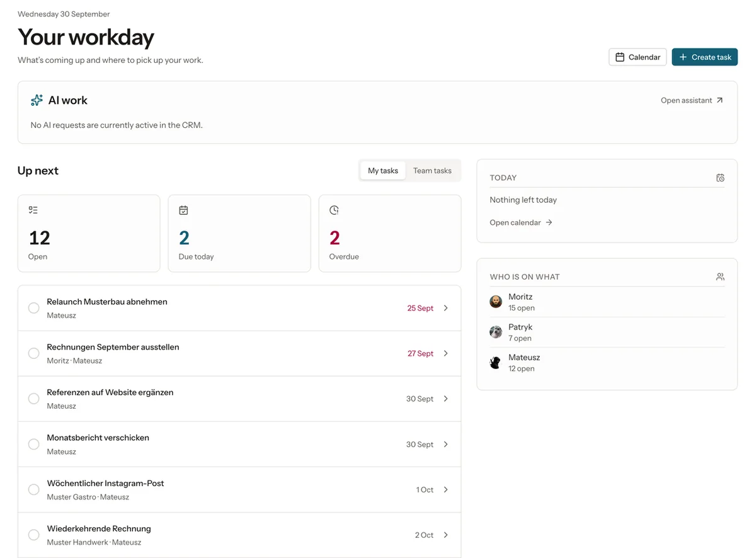
Task: Click the calendar icon in the Calendar button
Action: pyautogui.click(x=620, y=57)
